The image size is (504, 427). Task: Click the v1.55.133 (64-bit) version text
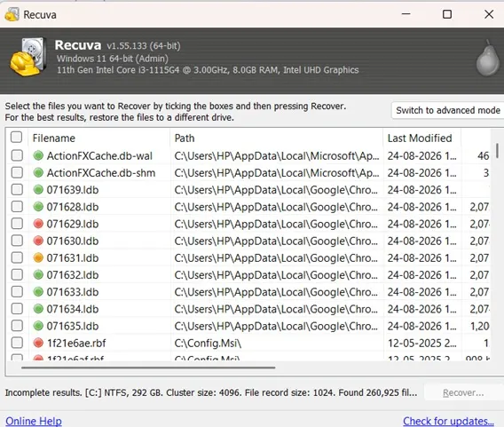pos(144,45)
